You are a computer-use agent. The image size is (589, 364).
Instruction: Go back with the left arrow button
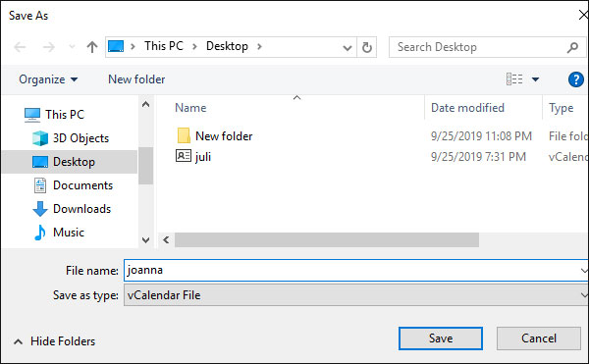pyautogui.click(x=20, y=47)
